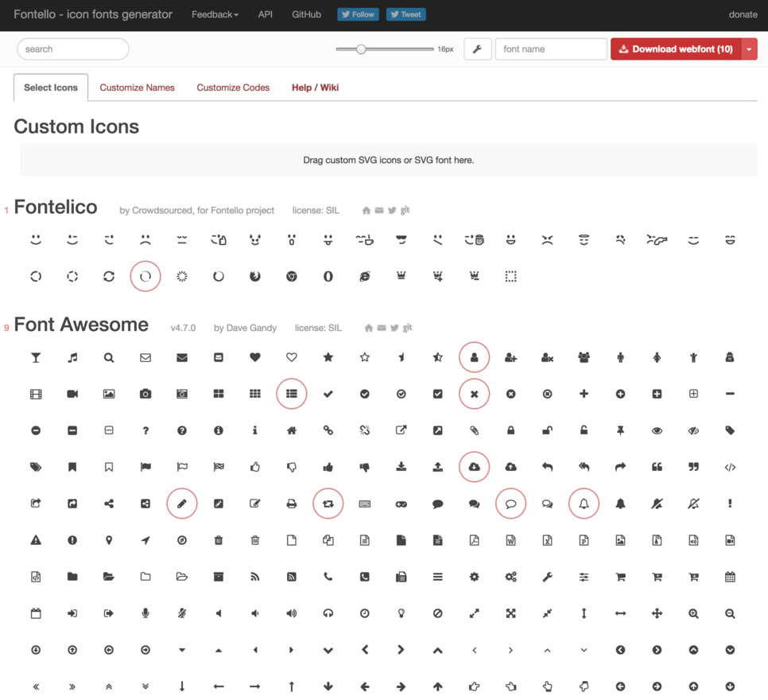
Task: Select the microphone icon
Action: (145, 613)
